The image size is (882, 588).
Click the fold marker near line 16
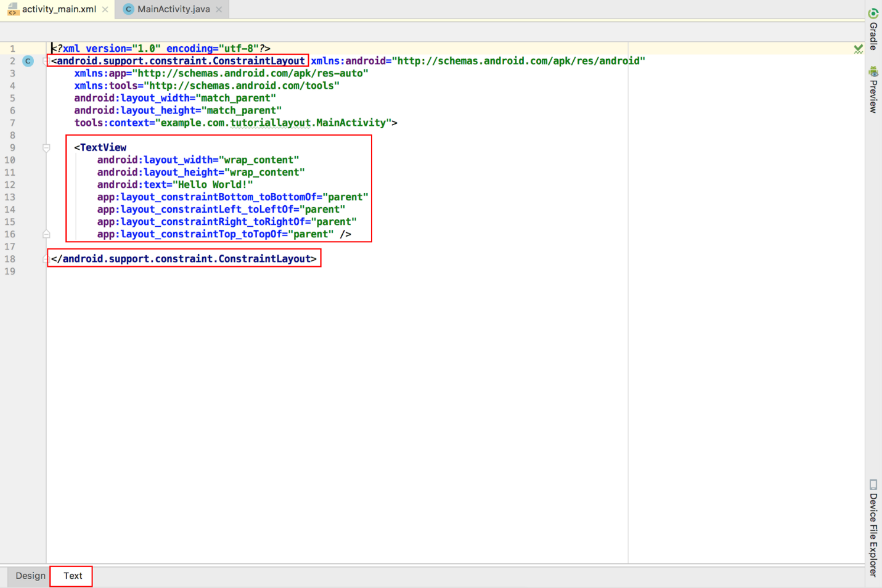tap(46, 234)
